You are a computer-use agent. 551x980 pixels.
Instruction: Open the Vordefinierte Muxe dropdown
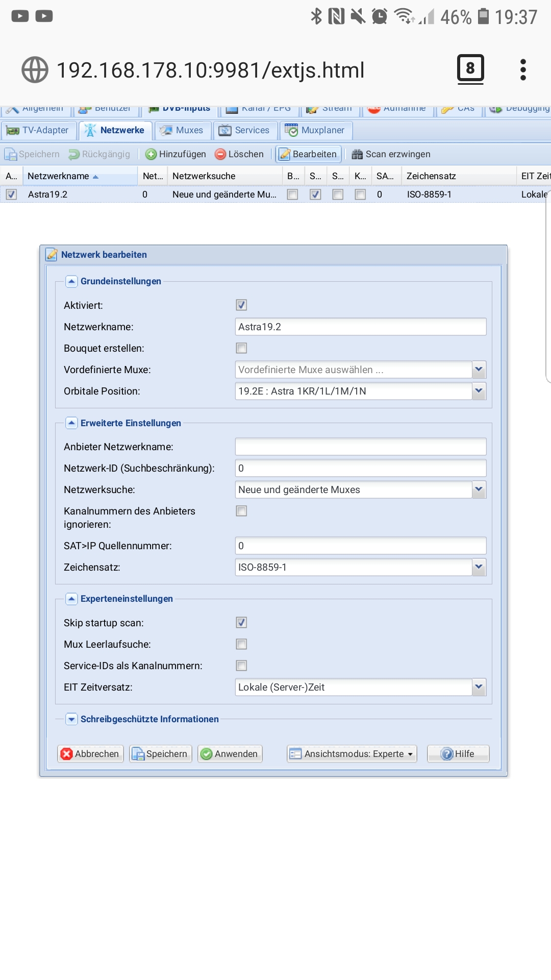[479, 370]
